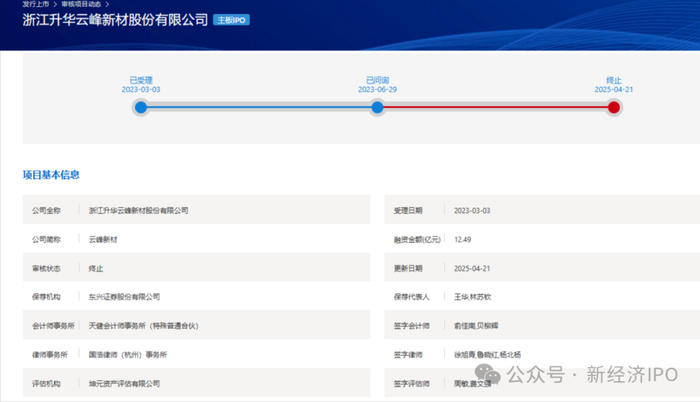This screenshot has width=700, height=402.
Task: Click the 签字评估师 row label
Action: tap(412, 384)
